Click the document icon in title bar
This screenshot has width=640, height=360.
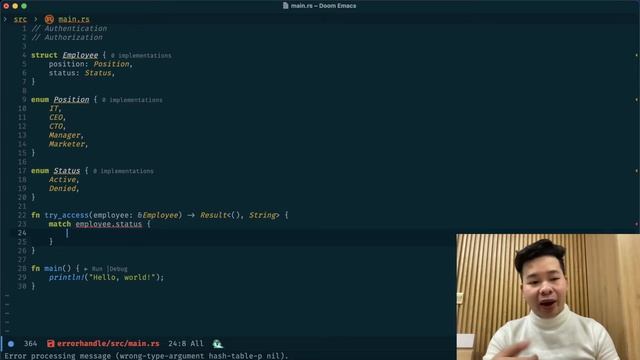point(285,6)
